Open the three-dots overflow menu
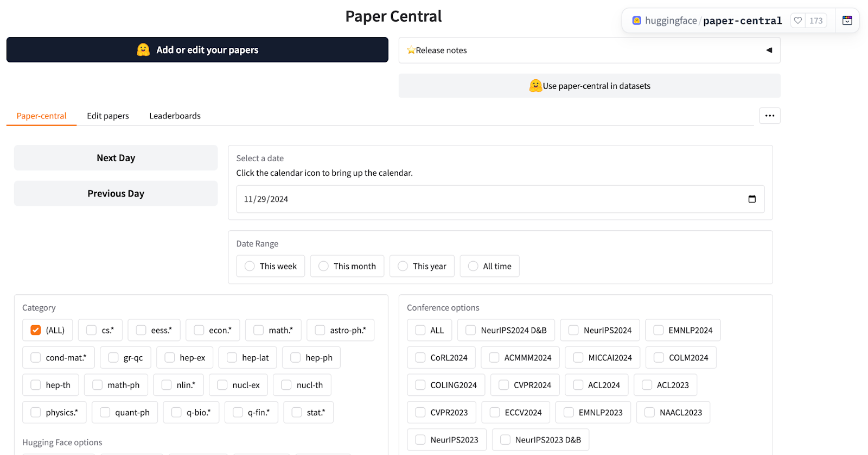The width and height of the screenshot is (868, 455). (x=769, y=116)
